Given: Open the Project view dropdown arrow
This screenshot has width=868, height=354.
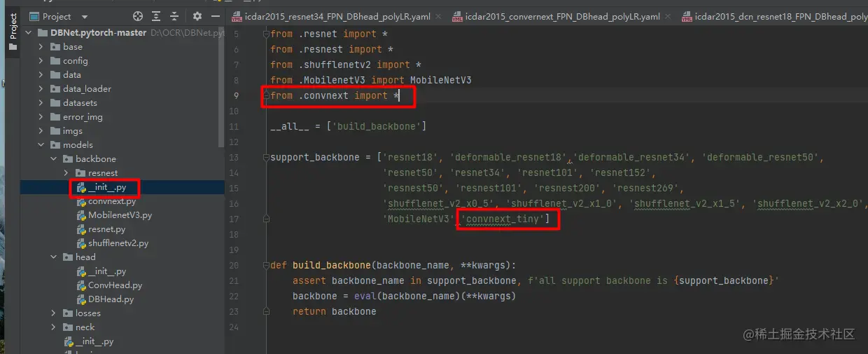Looking at the screenshot, I should click(85, 17).
